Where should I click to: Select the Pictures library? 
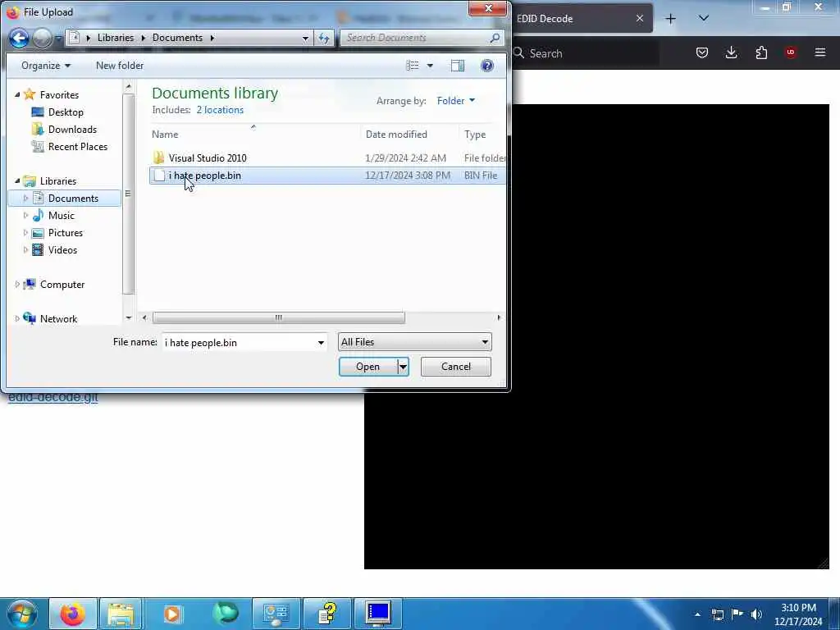pyautogui.click(x=66, y=232)
